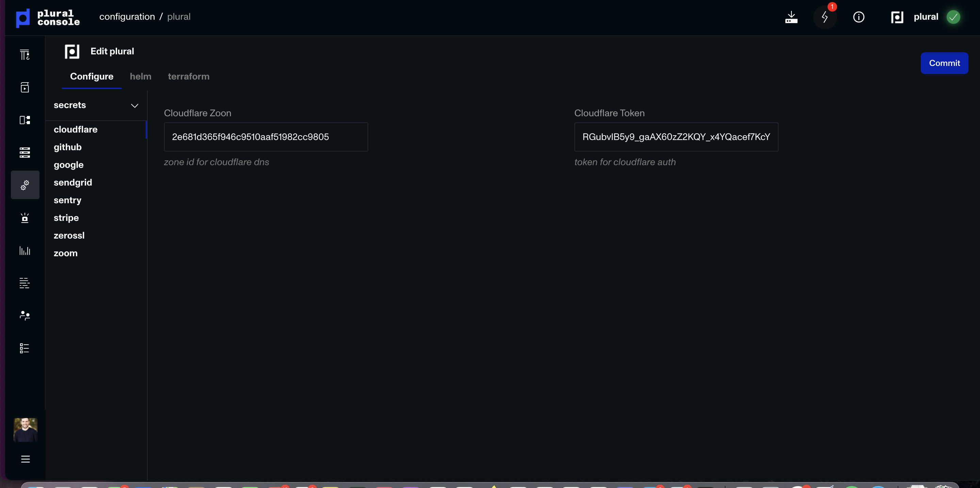Click the info circle icon

pos(858,17)
